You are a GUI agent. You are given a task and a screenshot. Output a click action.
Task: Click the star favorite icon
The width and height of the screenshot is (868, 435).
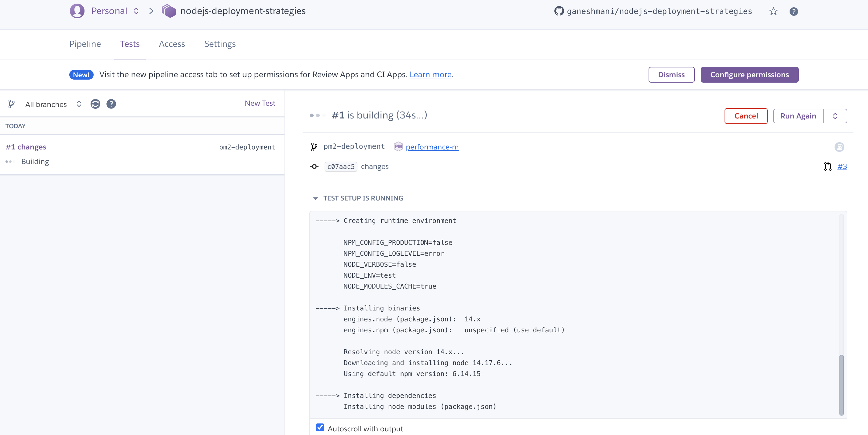pos(773,12)
